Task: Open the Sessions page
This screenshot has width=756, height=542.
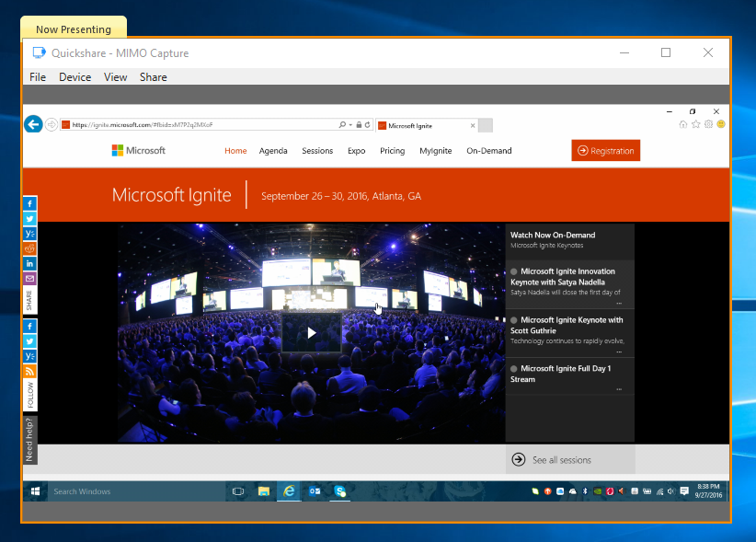Action: tap(317, 151)
